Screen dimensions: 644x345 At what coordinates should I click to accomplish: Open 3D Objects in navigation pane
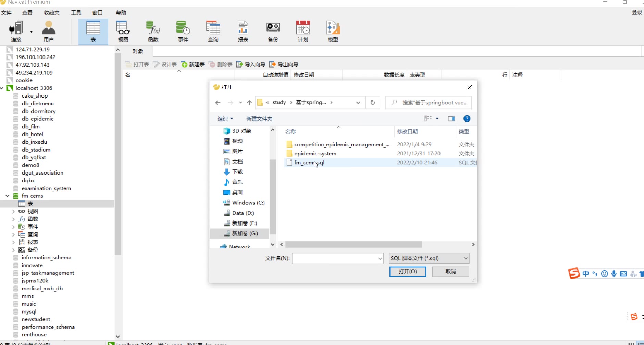click(237, 131)
